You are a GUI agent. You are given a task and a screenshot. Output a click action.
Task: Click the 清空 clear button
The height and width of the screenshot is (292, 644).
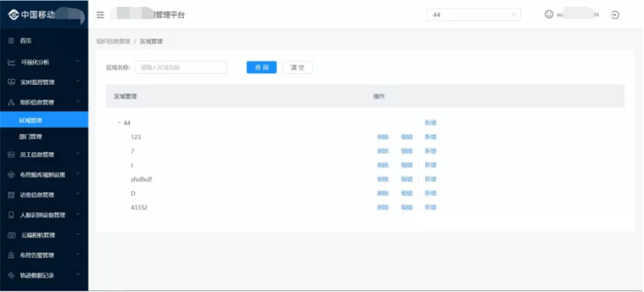point(297,68)
